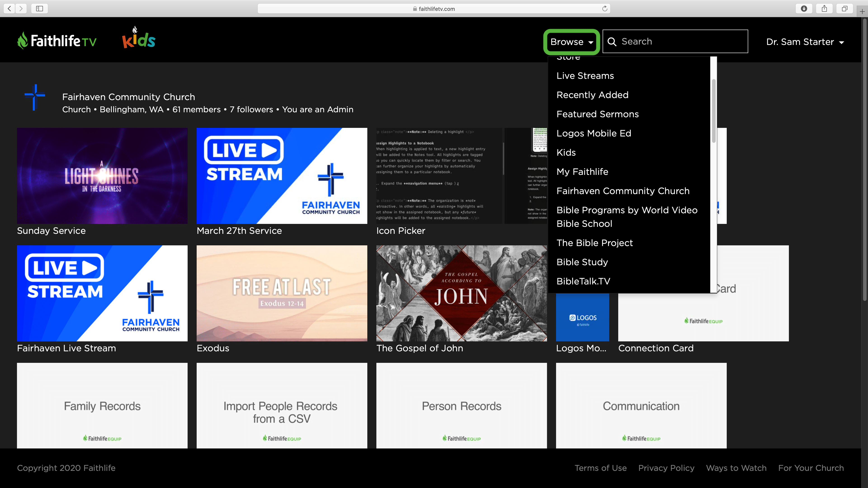Show all tabs with the tab overview icon
Image resolution: width=868 pixels, height=488 pixels.
[844, 8]
